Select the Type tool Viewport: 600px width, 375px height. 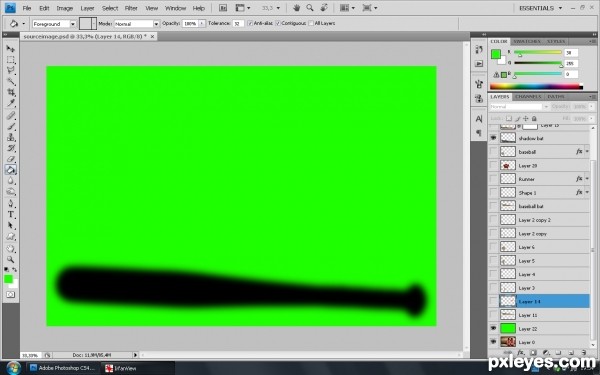(x=11, y=215)
